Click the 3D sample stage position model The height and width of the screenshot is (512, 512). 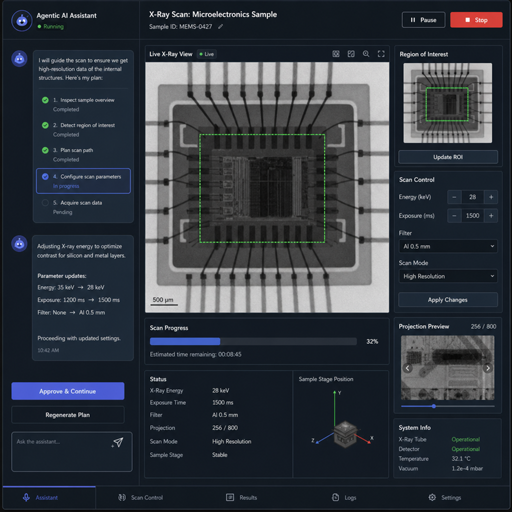345,434
